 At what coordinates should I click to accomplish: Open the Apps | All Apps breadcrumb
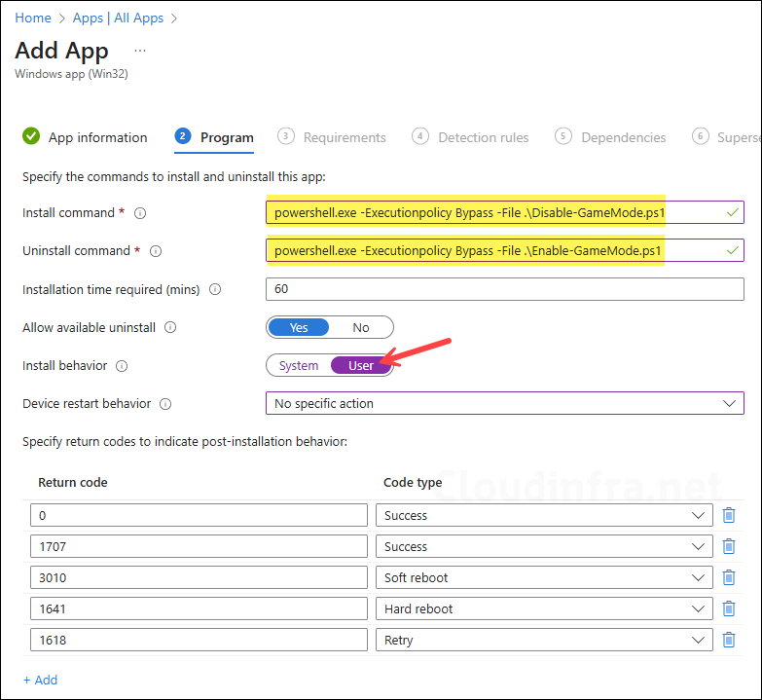[118, 18]
